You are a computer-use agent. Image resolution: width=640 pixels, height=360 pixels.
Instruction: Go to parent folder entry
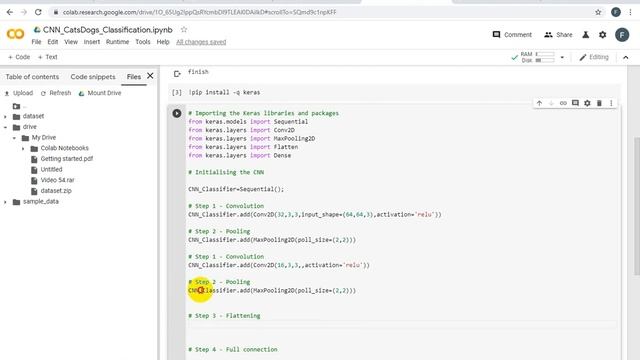[x=19, y=107]
